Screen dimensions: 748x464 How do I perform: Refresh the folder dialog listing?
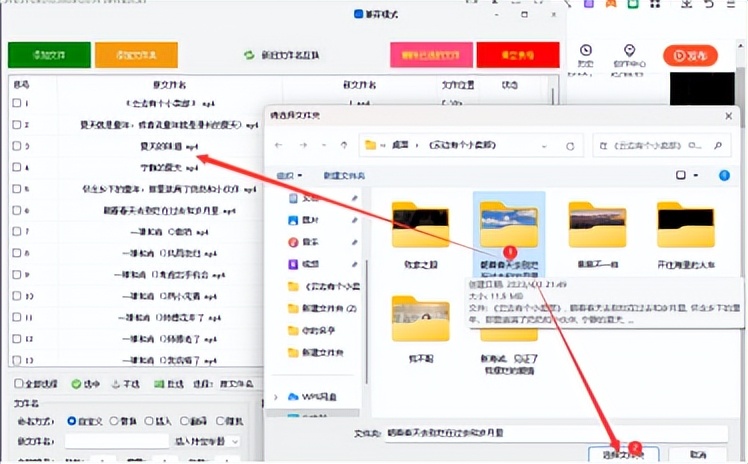tap(570, 146)
